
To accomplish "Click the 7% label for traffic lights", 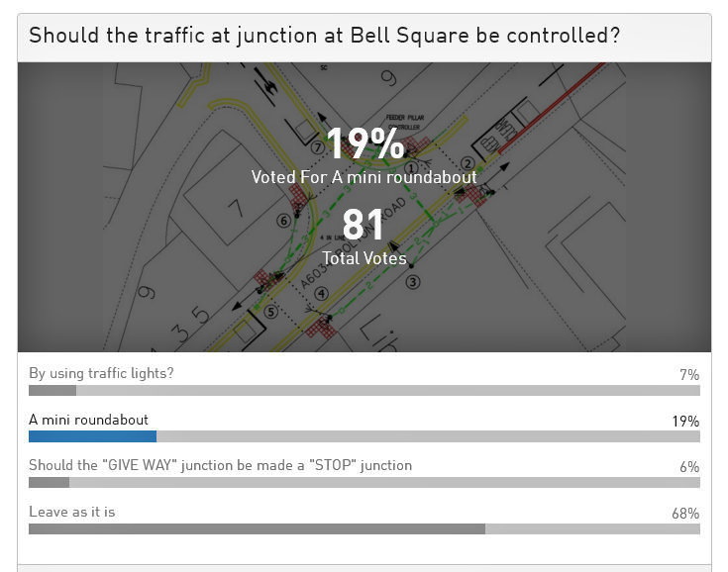I will coord(689,375).
